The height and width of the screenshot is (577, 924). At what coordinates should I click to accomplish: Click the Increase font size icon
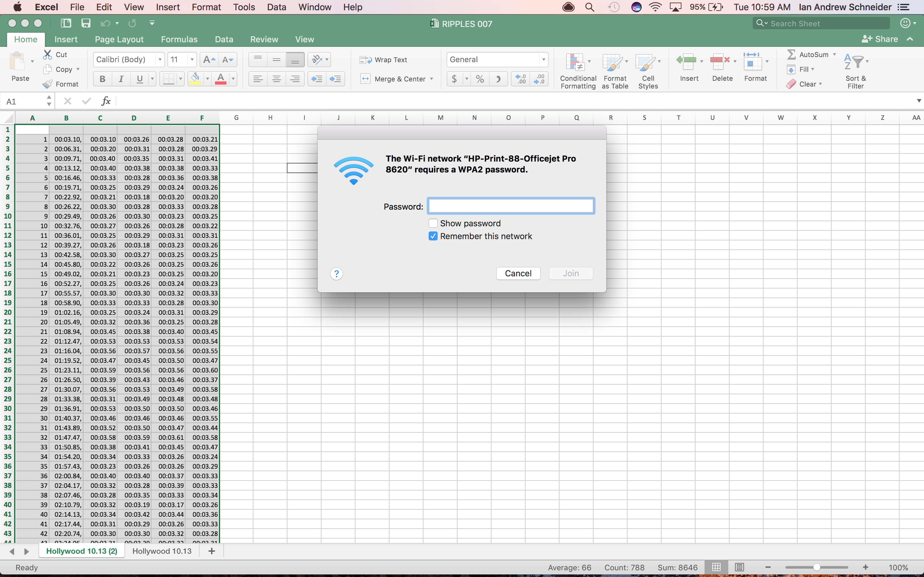coord(209,60)
